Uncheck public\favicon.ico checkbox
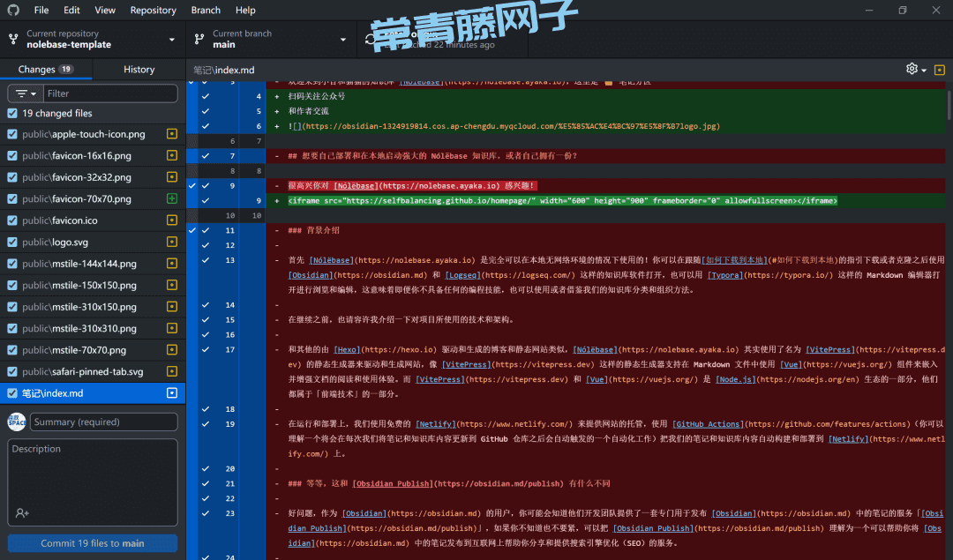This screenshot has width=953, height=560. [x=12, y=220]
